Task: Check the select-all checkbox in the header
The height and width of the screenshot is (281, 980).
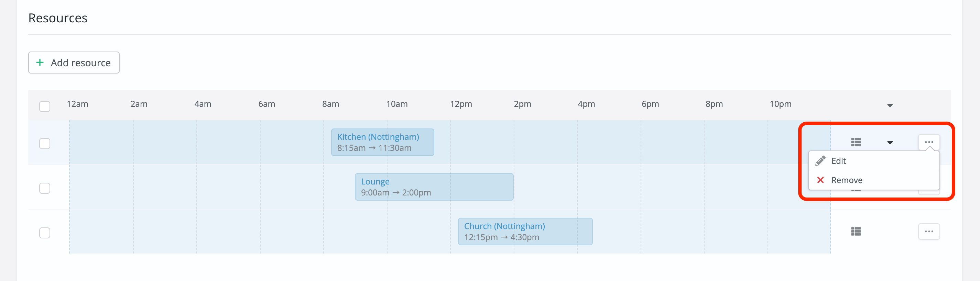Action: click(44, 106)
